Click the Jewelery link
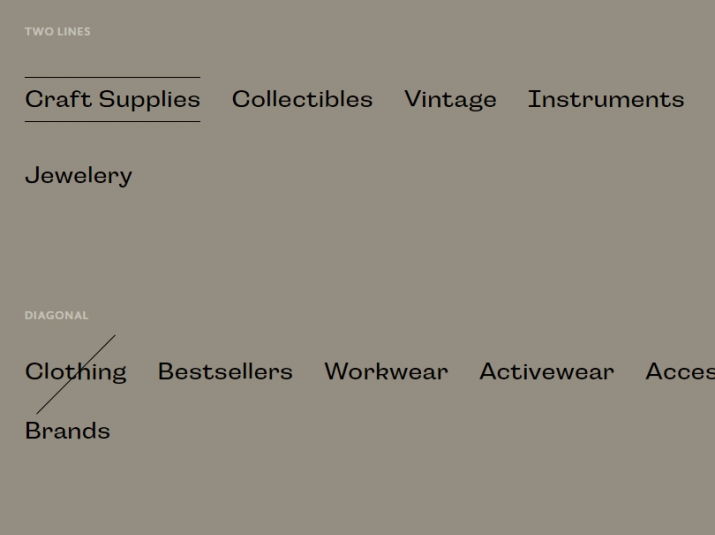 point(78,176)
